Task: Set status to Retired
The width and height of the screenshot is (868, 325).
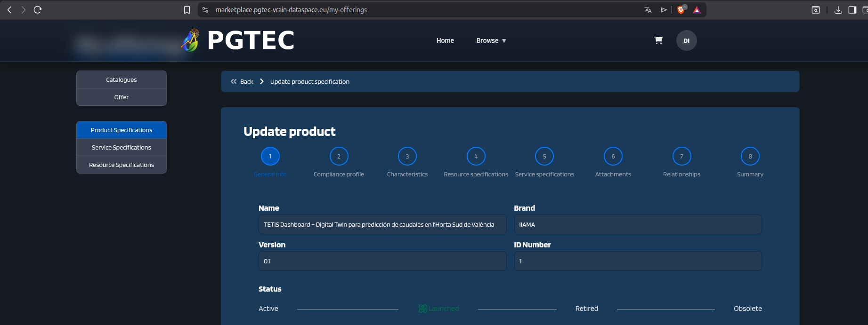Action: click(587, 309)
